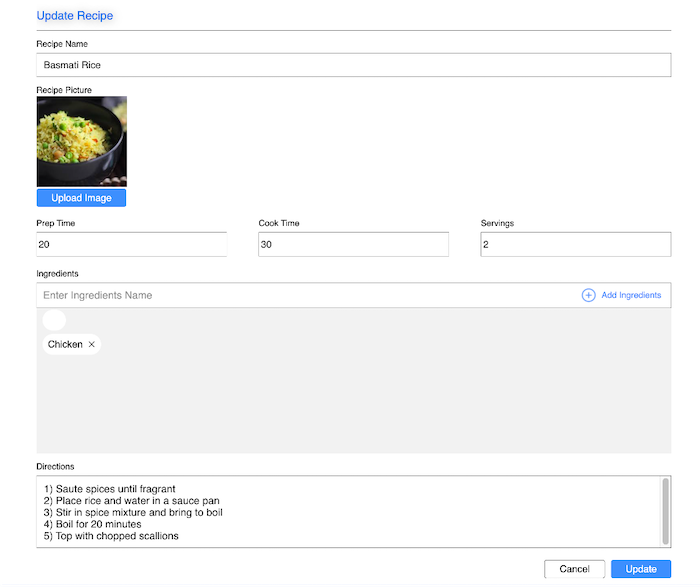Click the Update button
Screen dimensions: 700x587
tap(641, 569)
